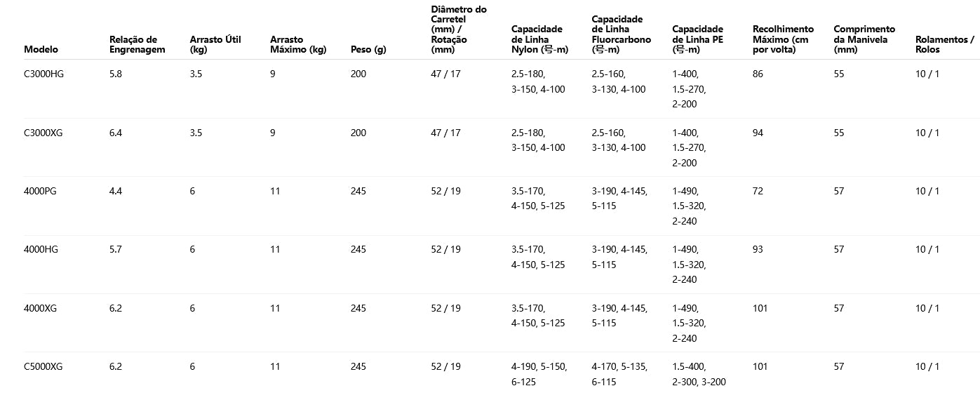Select the Comprimento da Manivela header
The height and width of the screenshot is (393, 980).
point(864,39)
